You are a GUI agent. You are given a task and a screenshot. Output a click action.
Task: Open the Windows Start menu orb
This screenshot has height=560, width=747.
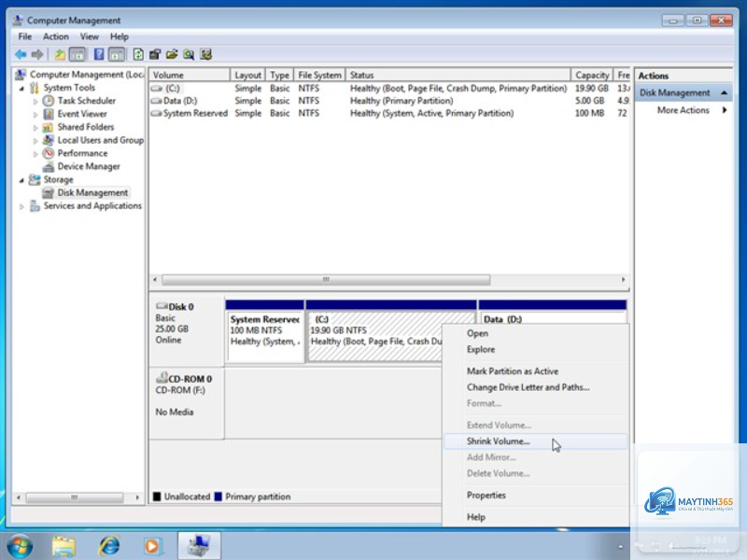coord(20,546)
